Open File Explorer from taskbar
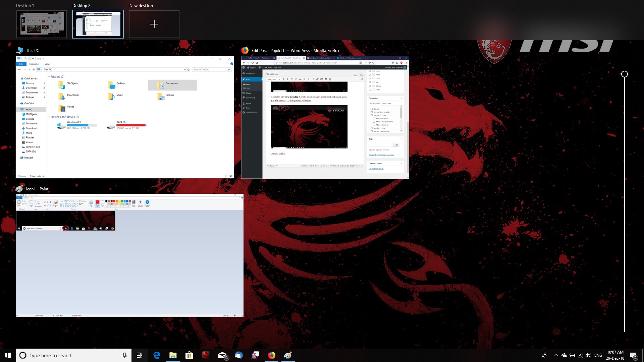The height and width of the screenshot is (362, 644). 173,355
